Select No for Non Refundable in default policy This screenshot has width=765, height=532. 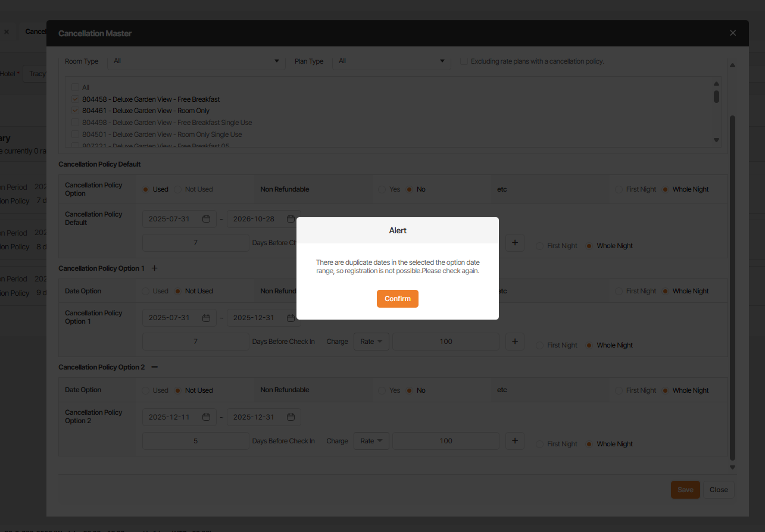[x=409, y=189]
